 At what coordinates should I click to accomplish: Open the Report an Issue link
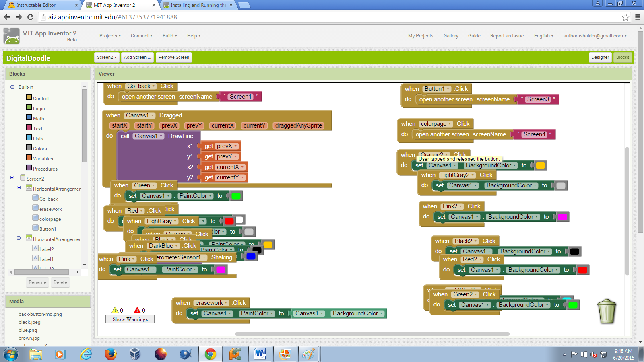pyautogui.click(x=507, y=36)
